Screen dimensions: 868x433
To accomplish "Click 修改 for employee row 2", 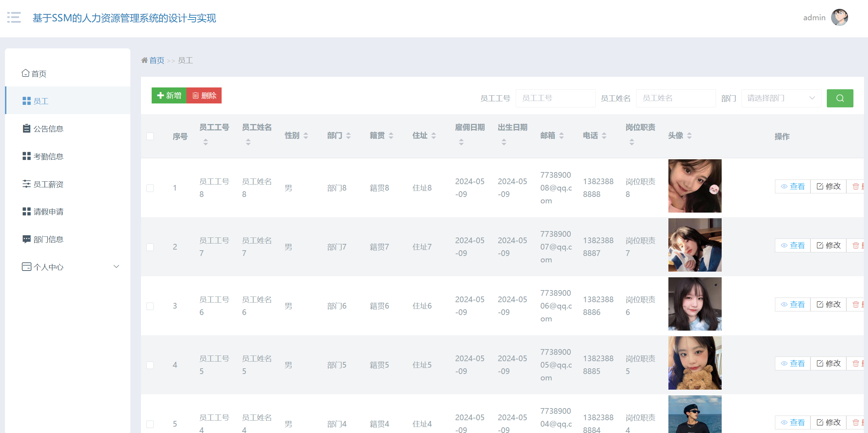I will pos(829,245).
